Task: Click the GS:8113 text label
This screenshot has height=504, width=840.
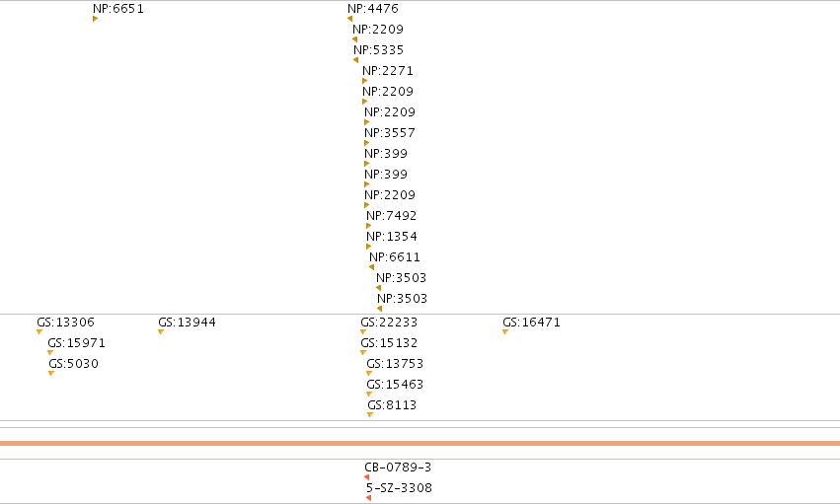Action: [x=392, y=405]
